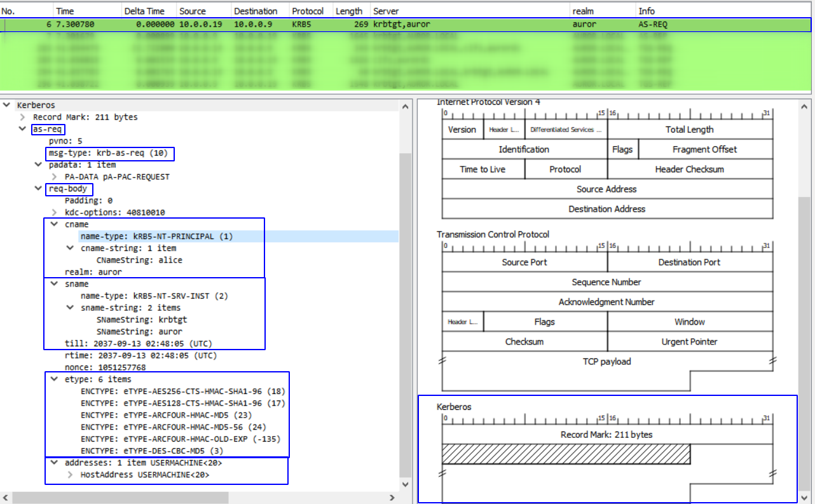Collapse addresses: 1 item USERMACHINE<20>

(55, 463)
